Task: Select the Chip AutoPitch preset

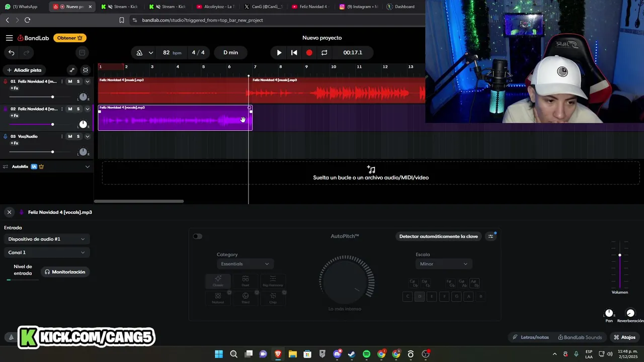Action: [x=273, y=298]
